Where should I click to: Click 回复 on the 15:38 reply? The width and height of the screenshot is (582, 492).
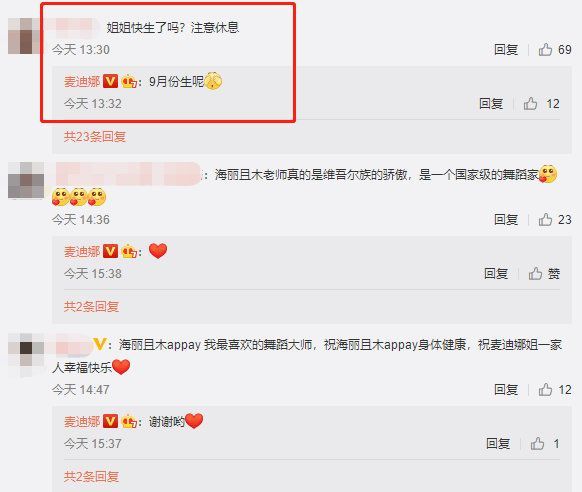click(496, 273)
